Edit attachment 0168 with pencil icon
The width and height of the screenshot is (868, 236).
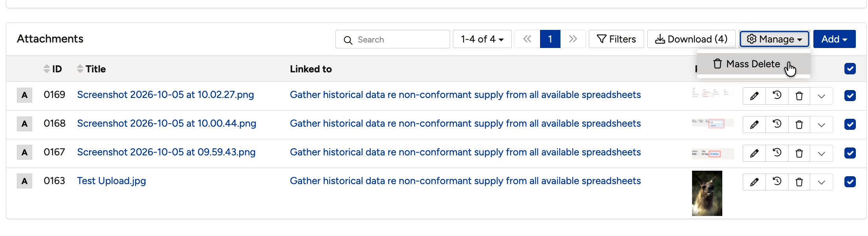click(754, 125)
